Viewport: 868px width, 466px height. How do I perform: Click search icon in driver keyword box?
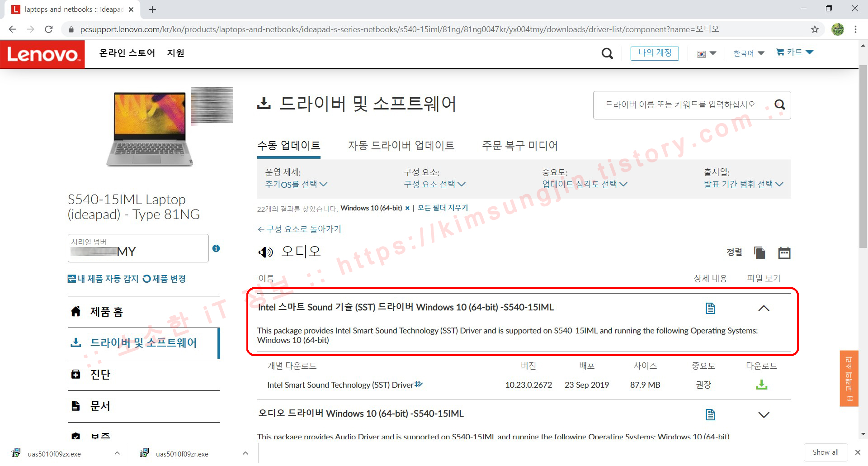[x=779, y=105]
